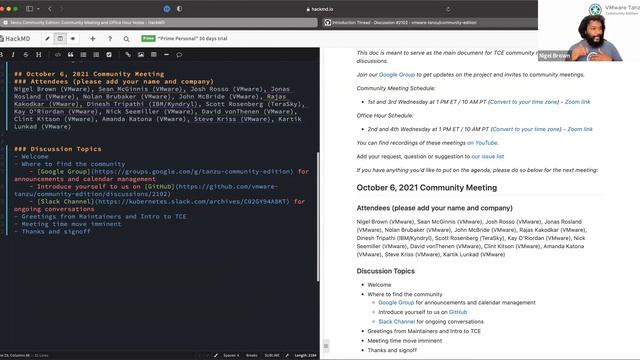Open the Safari sidebar dropdown arrow
The image size is (640, 360).
pos(38,9)
